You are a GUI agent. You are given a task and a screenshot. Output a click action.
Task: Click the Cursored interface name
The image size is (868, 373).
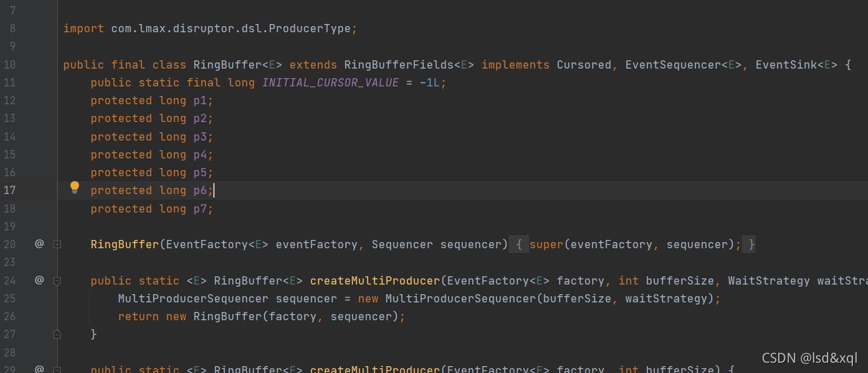tap(584, 65)
